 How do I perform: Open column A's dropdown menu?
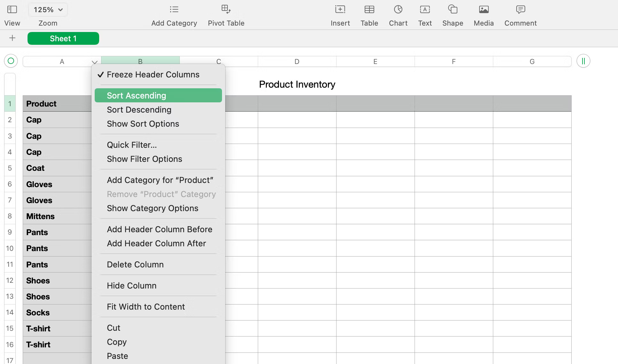click(94, 62)
